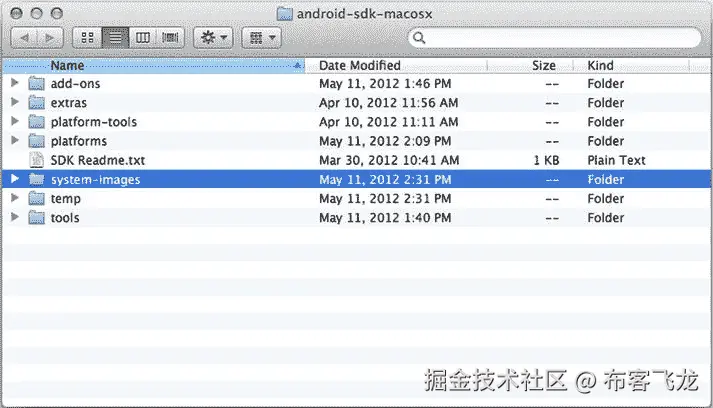The image size is (713, 408).
Task: Click date Apr 10, 2012 11:11 AM
Action: point(388,122)
